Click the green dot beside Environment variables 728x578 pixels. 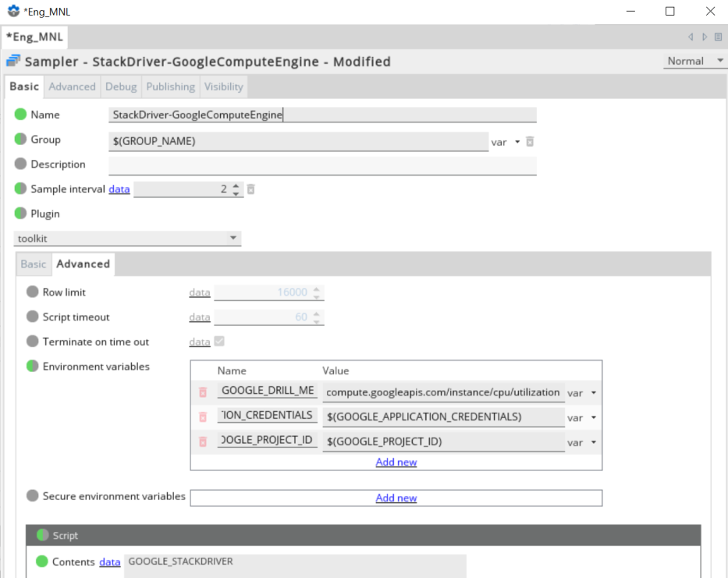pos(33,366)
